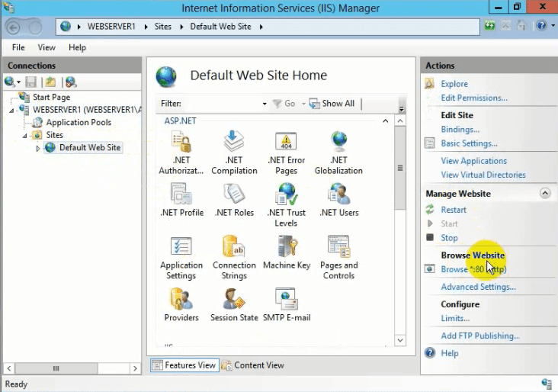Click Show All in filter bar
Screen dimensions: 558x392
click(332, 104)
